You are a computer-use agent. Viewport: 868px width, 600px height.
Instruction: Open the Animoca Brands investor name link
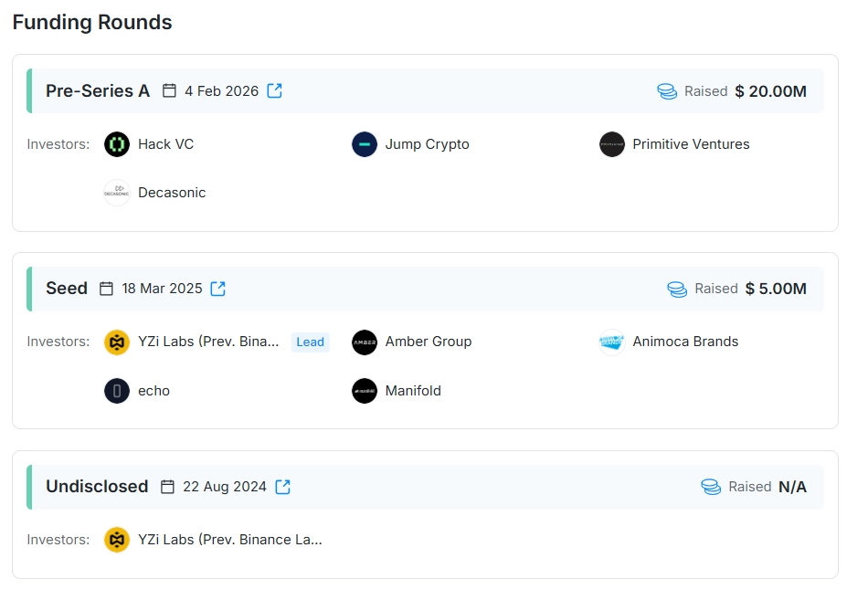point(685,342)
